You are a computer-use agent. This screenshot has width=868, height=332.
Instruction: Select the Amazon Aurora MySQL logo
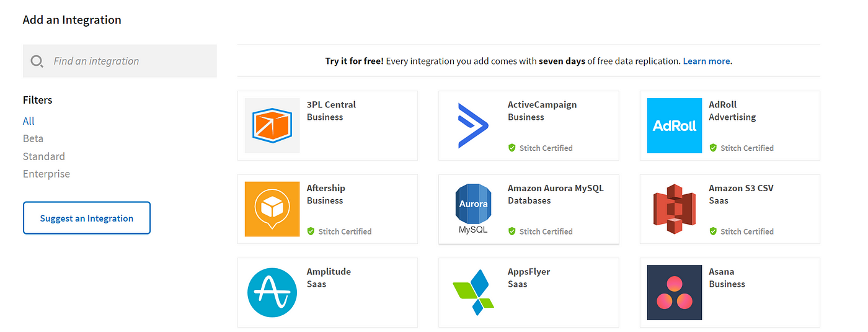[x=473, y=209]
